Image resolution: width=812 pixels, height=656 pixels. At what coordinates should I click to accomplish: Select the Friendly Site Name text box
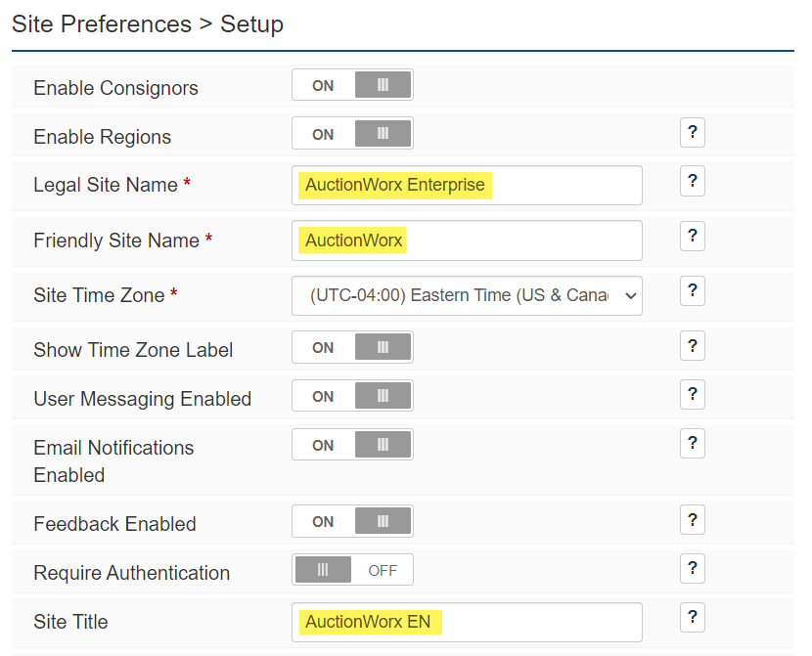coord(467,241)
